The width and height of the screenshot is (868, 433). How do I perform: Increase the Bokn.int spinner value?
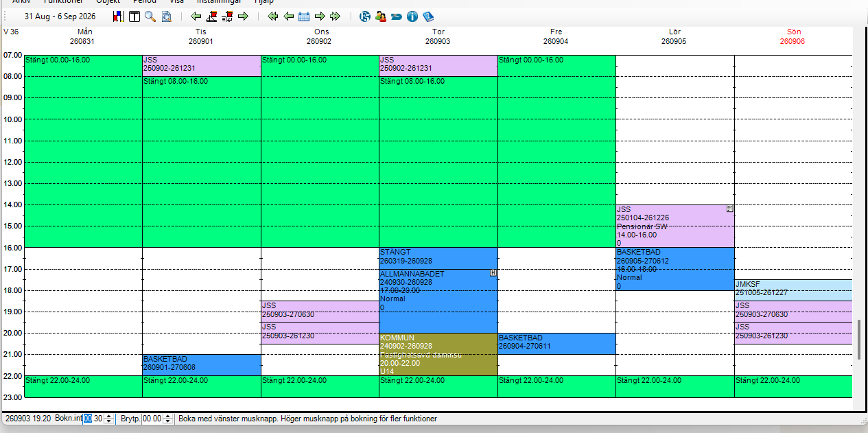[109, 417]
